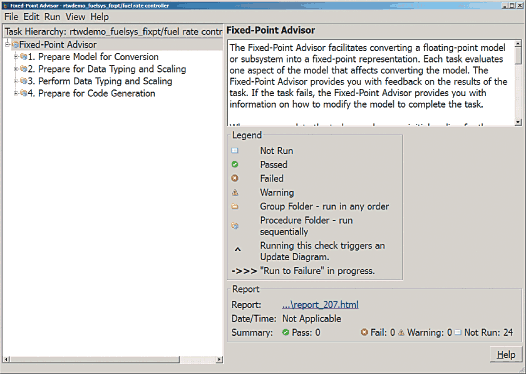526x374 pixels.
Task: Minimize the Fixed-Point Advisor window
Action: 505,5
